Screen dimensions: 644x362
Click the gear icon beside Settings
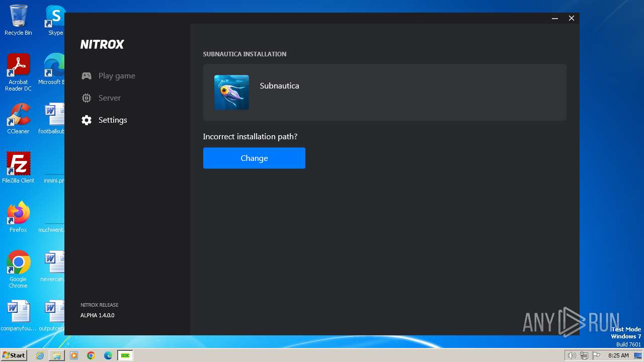click(x=87, y=120)
